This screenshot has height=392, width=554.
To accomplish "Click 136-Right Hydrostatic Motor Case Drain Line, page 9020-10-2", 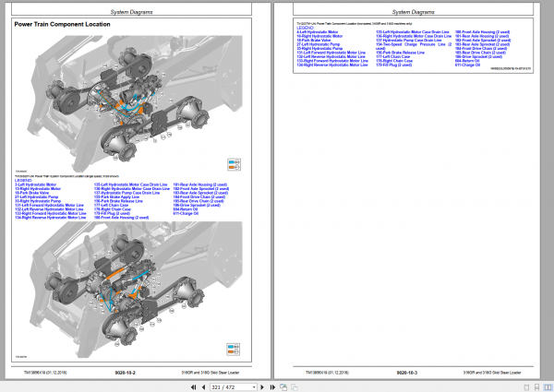I will click(x=132, y=189).
